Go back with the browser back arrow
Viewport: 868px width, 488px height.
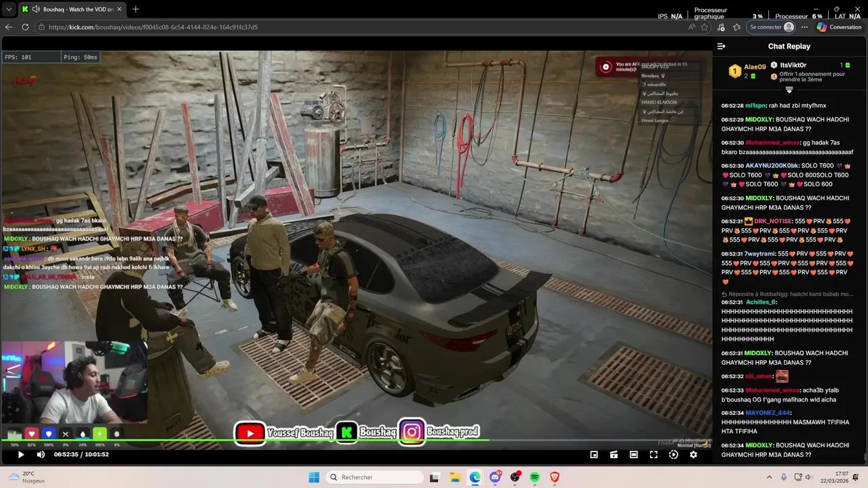point(9,27)
